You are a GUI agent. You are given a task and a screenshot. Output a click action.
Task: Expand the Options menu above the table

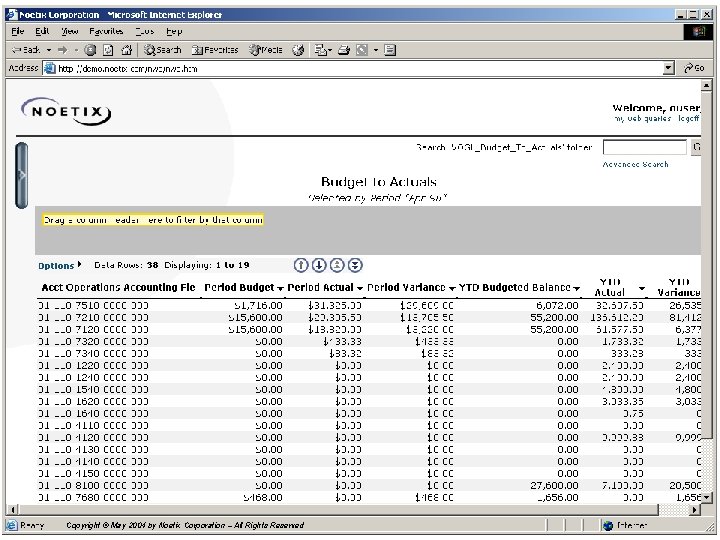tap(60, 266)
